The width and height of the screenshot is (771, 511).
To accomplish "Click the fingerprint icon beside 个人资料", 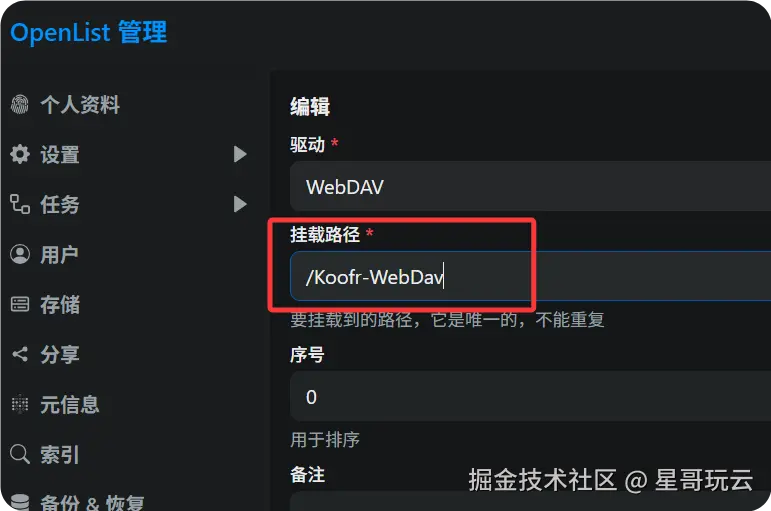I will [x=20, y=104].
